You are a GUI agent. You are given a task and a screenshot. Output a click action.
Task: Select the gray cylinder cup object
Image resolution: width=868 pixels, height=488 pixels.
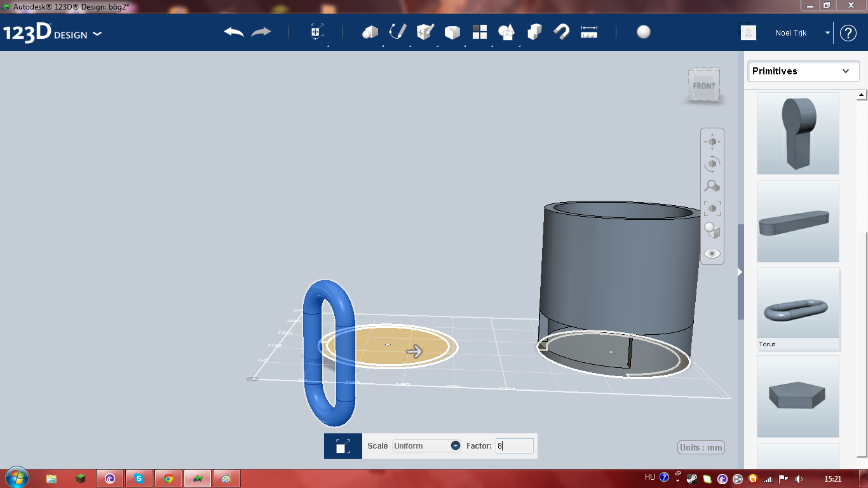tap(618, 273)
